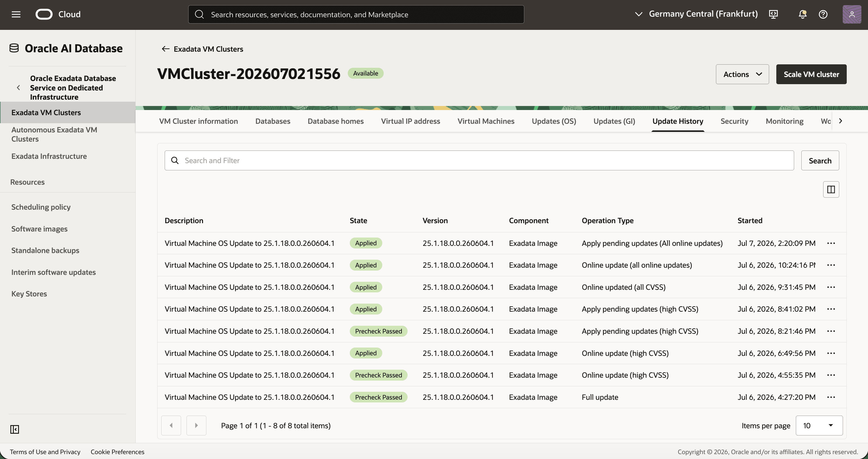Screen dimensions: 868x459
Task: Open row actions for Jul 6, 8:21:46 PM update
Action: pyautogui.click(x=831, y=331)
